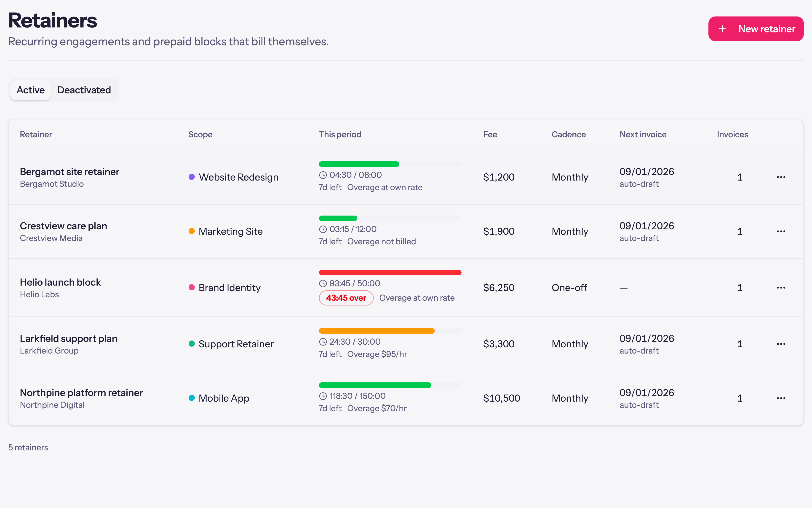Image resolution: width=812 pixels, height=508 pixels.
Task: Click the Cadence column header
Action: pos(568,134)
